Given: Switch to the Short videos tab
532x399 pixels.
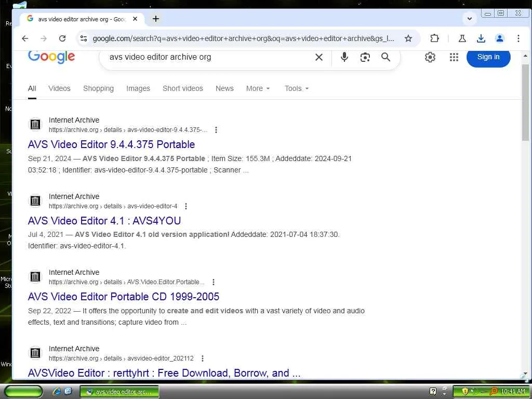Looking at the screenshot, I should tap(183, 88).
